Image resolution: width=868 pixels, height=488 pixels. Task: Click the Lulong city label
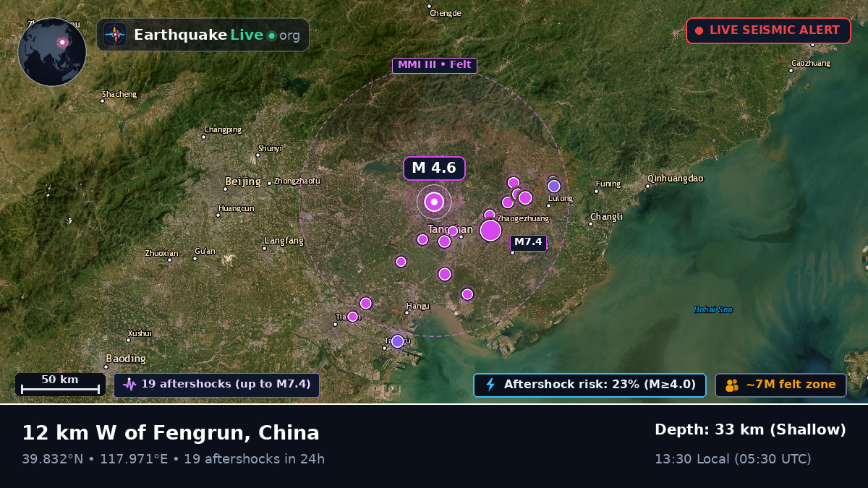(x=561, y=198)
